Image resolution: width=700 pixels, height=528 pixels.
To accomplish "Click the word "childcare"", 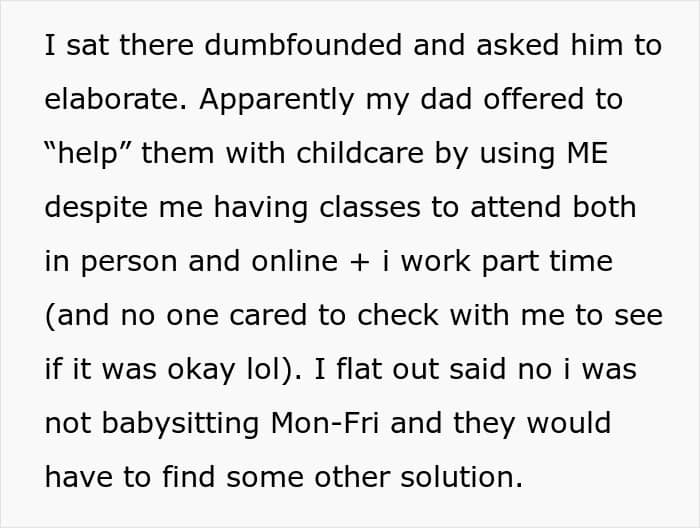I will pyautogui.click(x=360, y=153).
